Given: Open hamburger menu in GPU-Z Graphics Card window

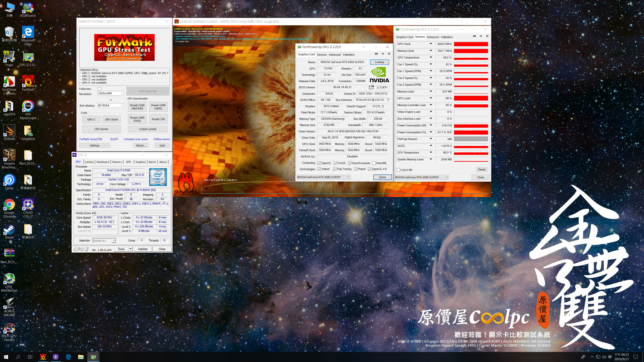Looking at the screenshot, I should coord(389,54).
